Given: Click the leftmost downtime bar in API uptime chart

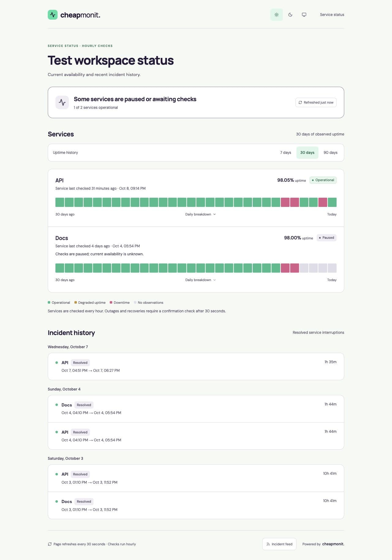Looking at the screenshot, I should (x=285, y=202).
